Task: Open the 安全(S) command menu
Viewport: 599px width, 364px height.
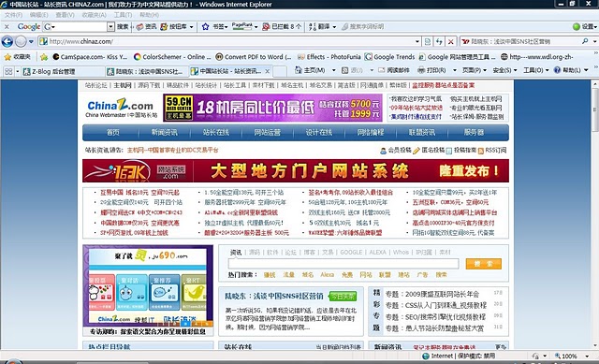Action: [504, 70]
